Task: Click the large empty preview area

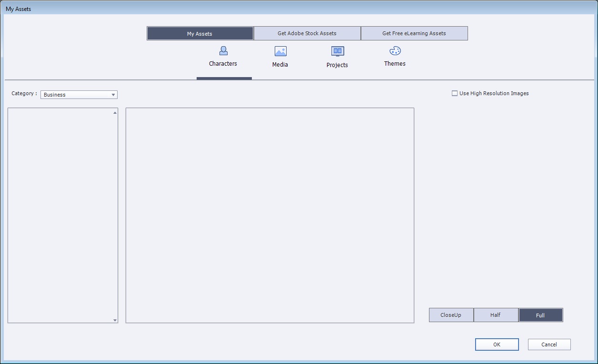Action: (269, 215)
